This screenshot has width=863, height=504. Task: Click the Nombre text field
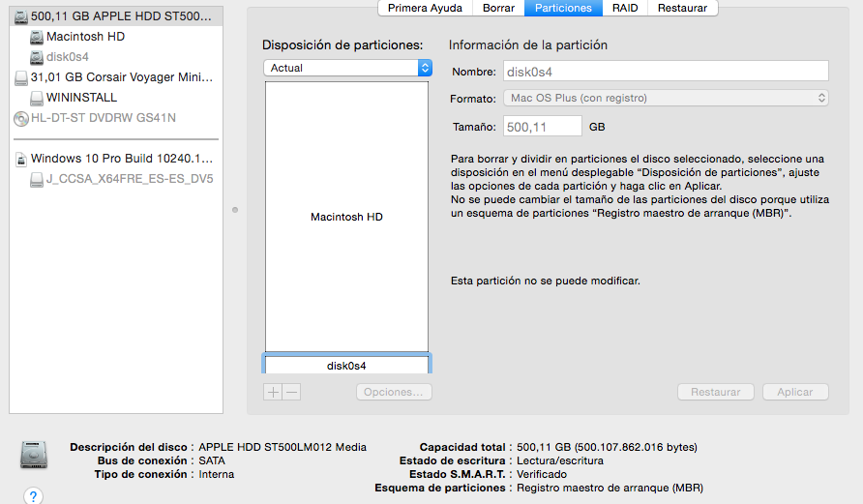pos(666,72)
